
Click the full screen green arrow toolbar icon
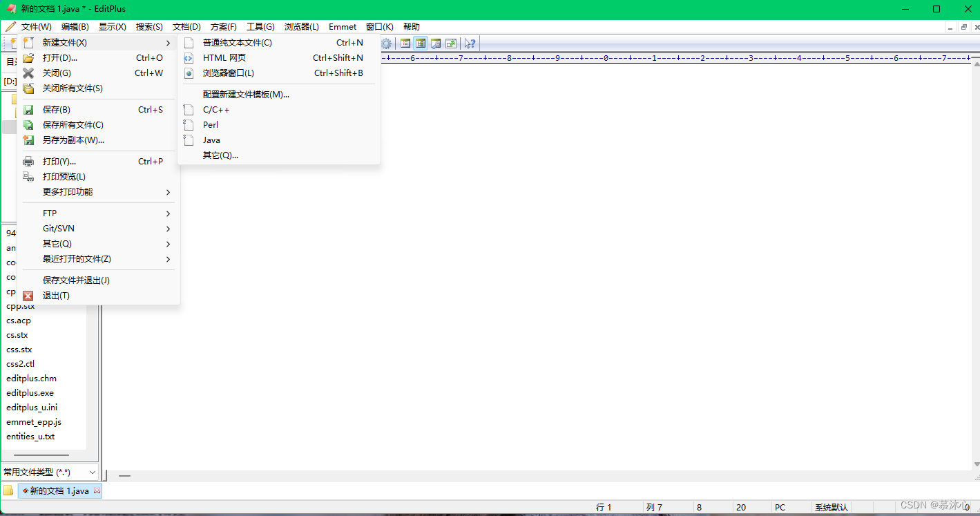[451, 44]
